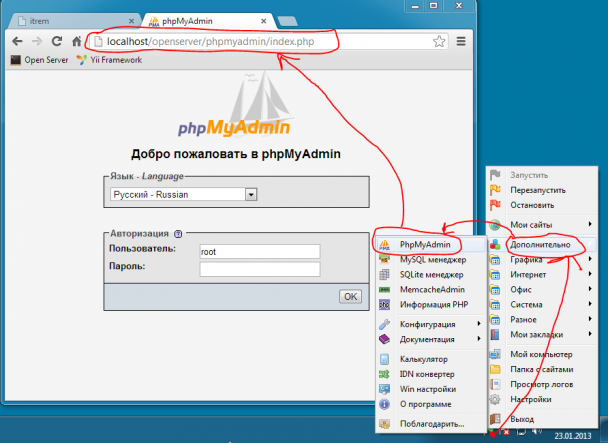Screen dimensions: 608x443
Task: Click the yellow flag Перезапустить icon
Action: coord(495,190)
